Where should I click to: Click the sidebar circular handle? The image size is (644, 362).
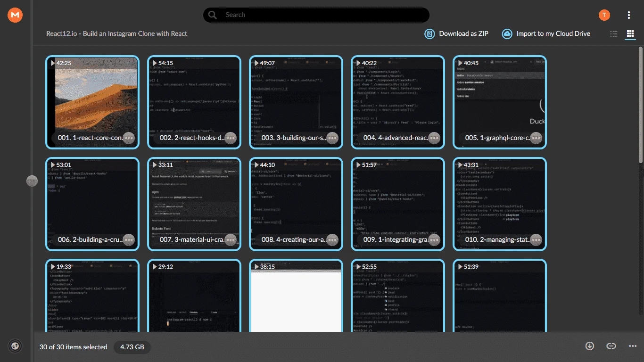tap(32, 181)
